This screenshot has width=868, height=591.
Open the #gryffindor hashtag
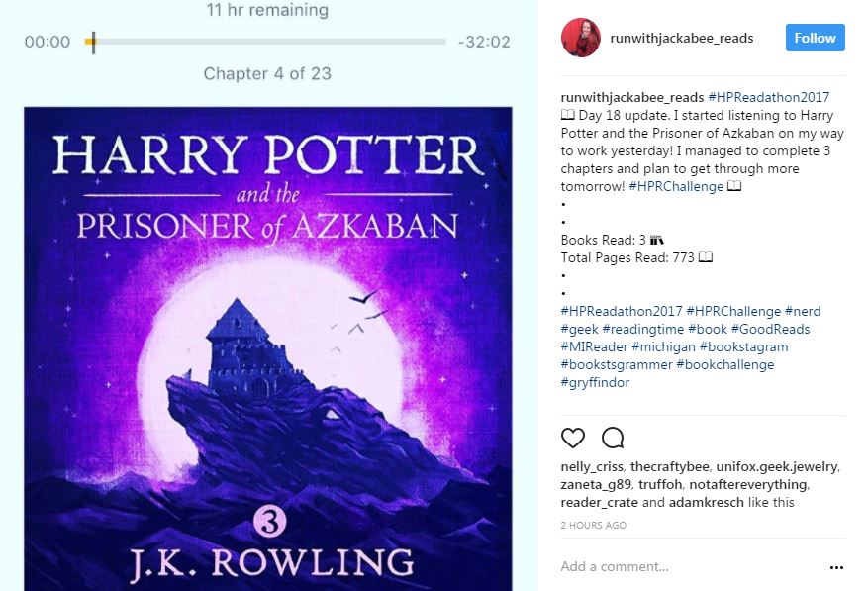(x=595, y=383)
